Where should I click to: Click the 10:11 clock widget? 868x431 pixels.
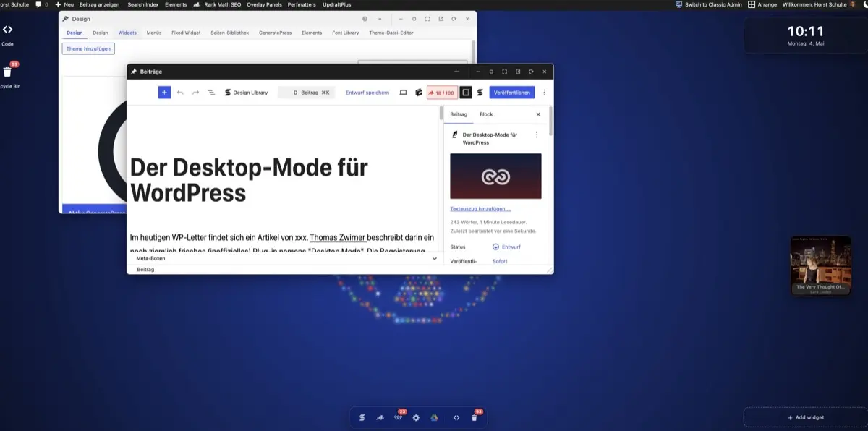(x=805, y=35)
